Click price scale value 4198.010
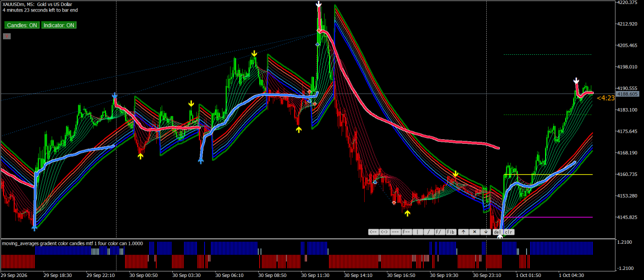This screenshot has width=644, height=280. pos(627,67)
